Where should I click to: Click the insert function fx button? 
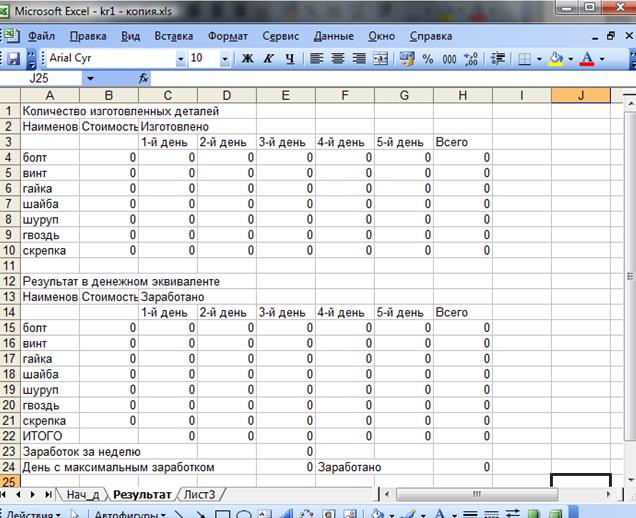tap(144, 78)
